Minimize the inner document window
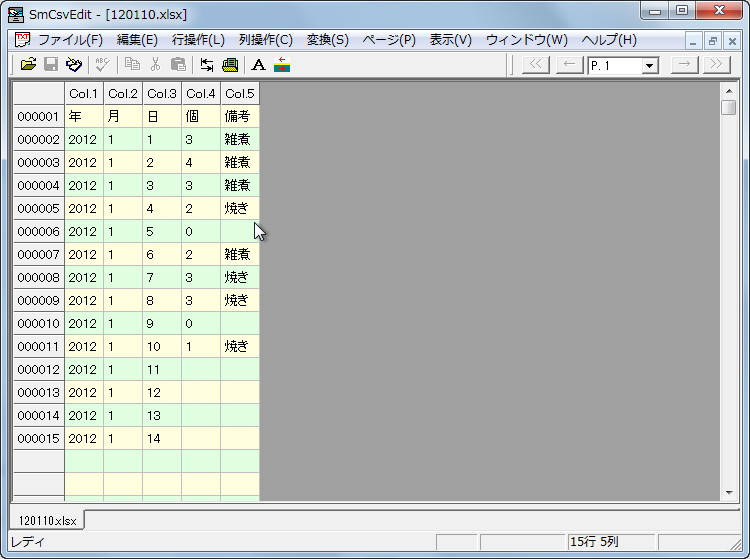 693,41
